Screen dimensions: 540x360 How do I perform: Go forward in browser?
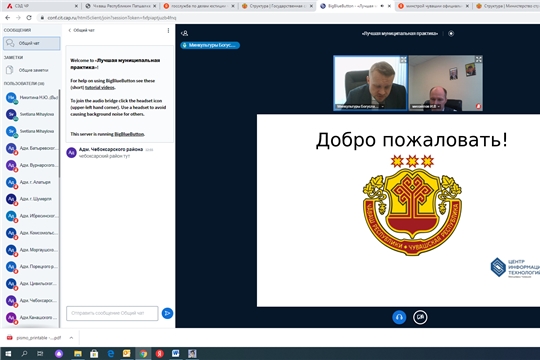18,18
